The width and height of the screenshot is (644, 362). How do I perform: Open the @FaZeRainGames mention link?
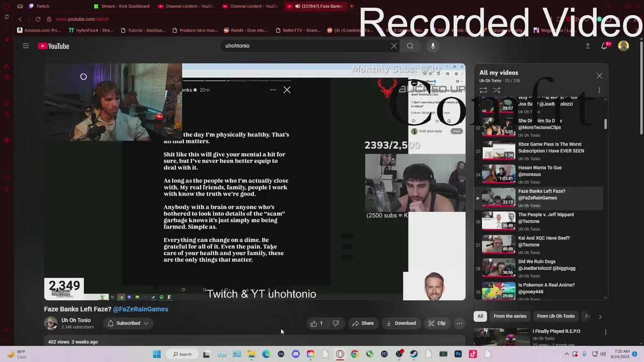click(x=140, y=309)
